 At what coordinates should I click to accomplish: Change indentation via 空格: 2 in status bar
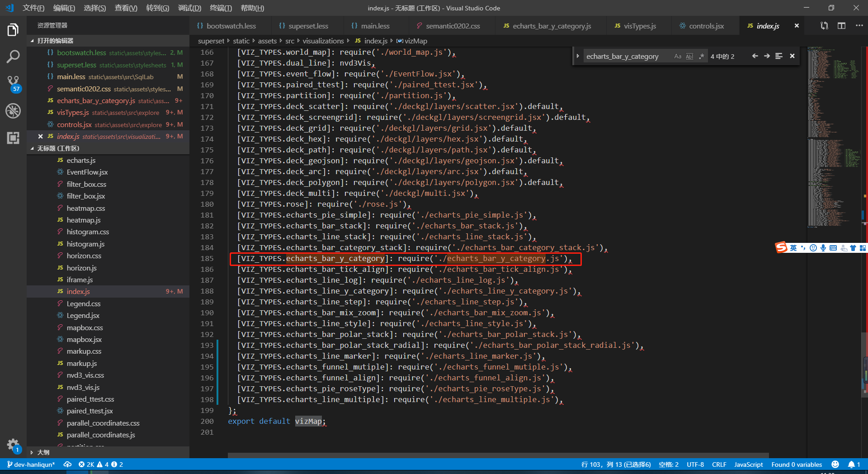[x=669, y=465]
